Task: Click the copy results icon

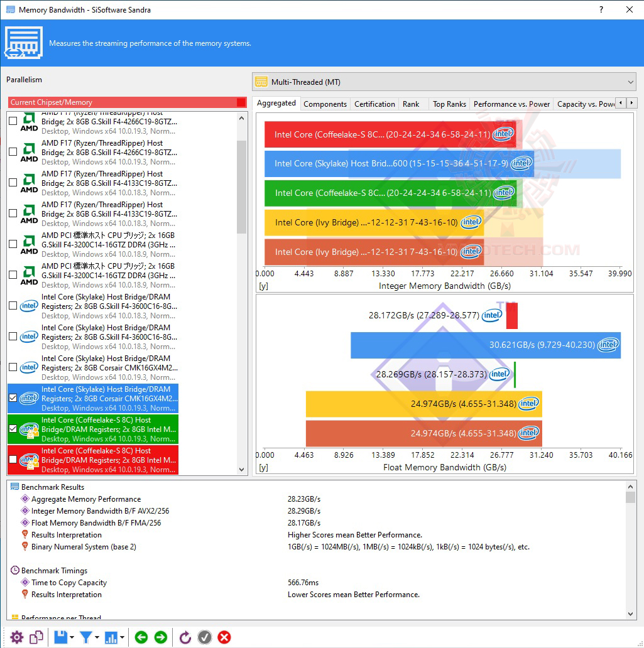Action: click(x=36, y=637)
